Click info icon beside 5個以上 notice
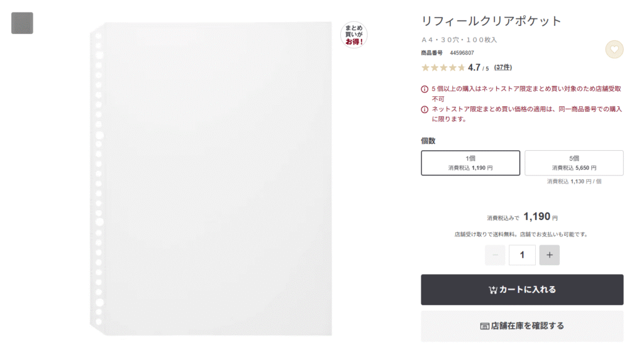This screenshot has height=359, width=644. click(425, 89)
